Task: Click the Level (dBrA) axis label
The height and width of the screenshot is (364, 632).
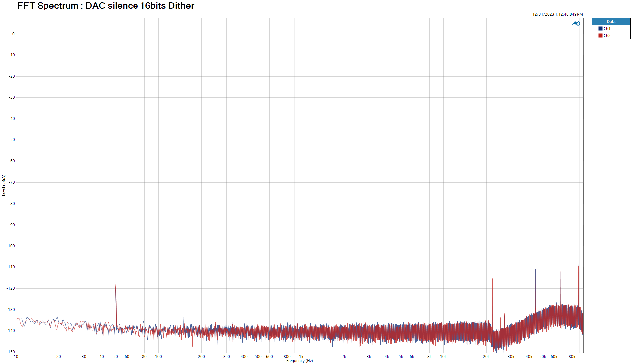Action: [x=4, y=185]
